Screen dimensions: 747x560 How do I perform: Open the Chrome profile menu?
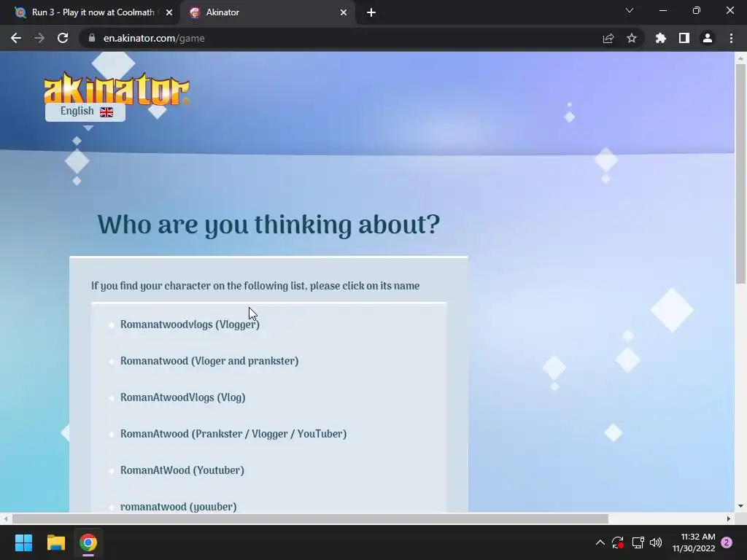point(708,38)
